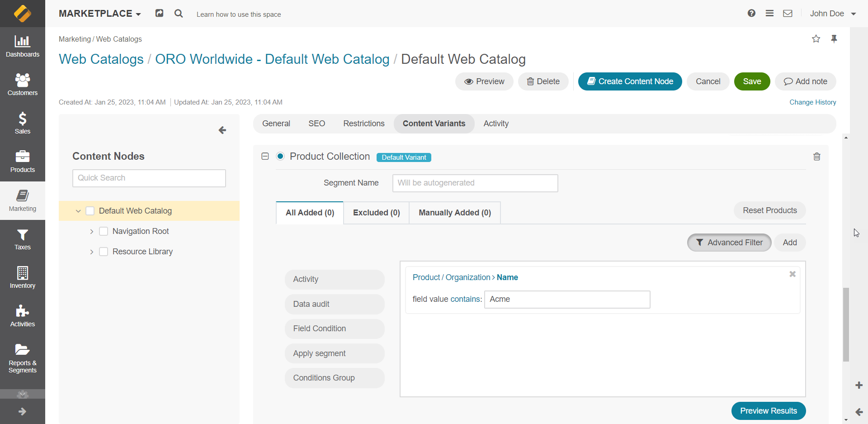
Task: Delete the Product Collection variant trash icon
Action: tap(817, 157)
